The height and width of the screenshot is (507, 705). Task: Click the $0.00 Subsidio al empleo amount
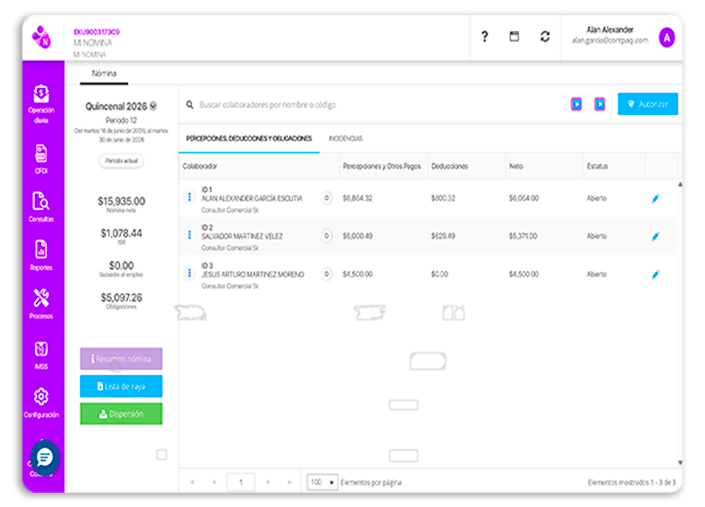[121, 265]
